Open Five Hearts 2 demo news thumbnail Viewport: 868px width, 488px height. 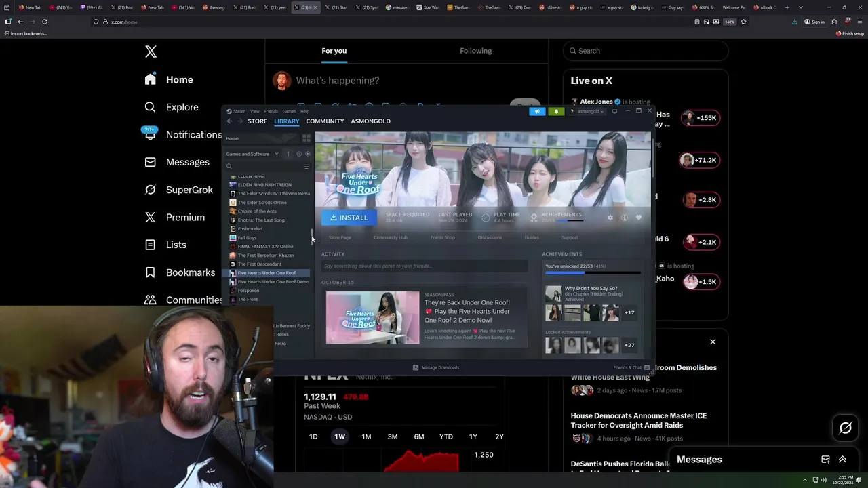[x=372, y=318]
